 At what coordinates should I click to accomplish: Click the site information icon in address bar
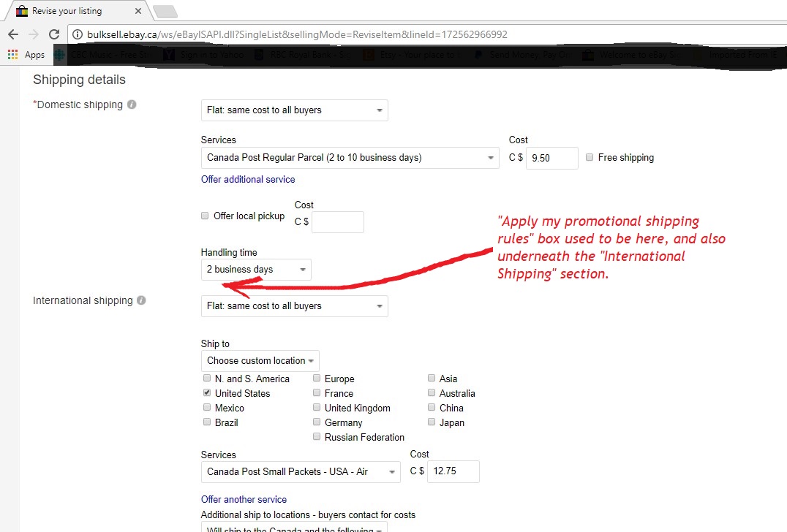[78, 34]
